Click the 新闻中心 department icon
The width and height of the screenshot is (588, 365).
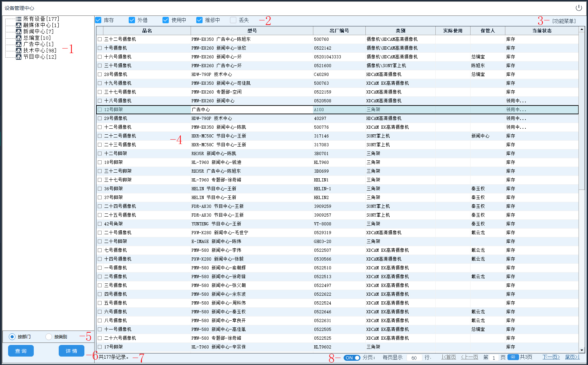(19, 32)
